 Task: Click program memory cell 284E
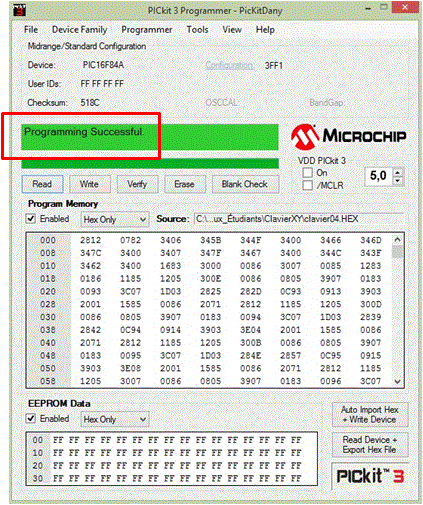(251, 356)
